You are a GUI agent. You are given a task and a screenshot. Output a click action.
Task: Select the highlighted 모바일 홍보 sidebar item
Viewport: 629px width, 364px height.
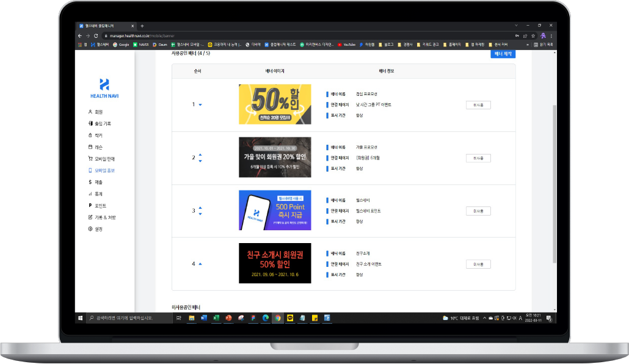tap(101, 170)
